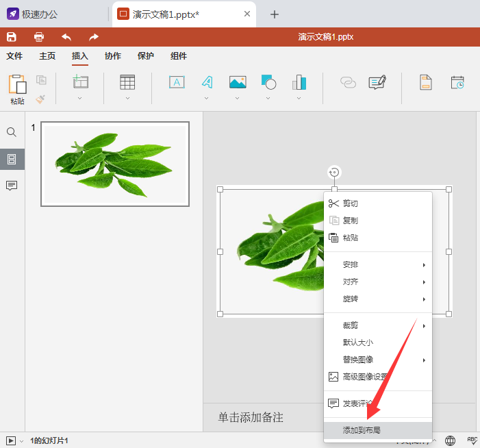Viewport: 480px width, 448px height.
Task: Click the Print icon
Action: [x=39, y=37]
